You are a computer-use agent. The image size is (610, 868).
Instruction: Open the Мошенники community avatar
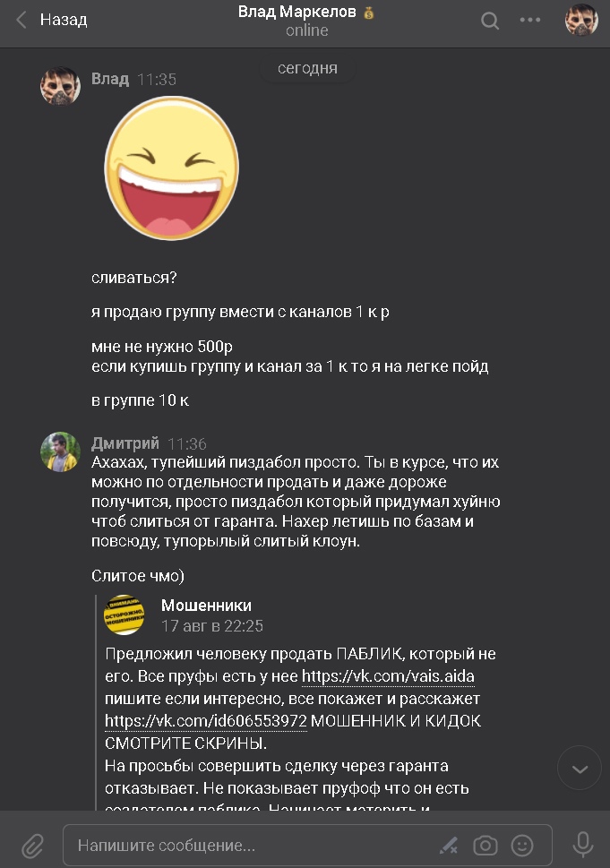pyautogui.click(x=125, y=615)
